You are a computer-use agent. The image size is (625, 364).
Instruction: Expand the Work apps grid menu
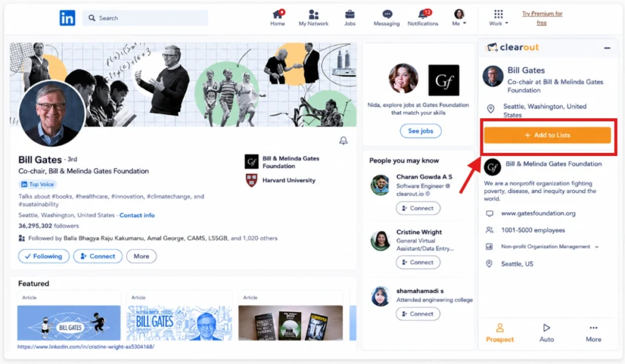tap(498, 18)
